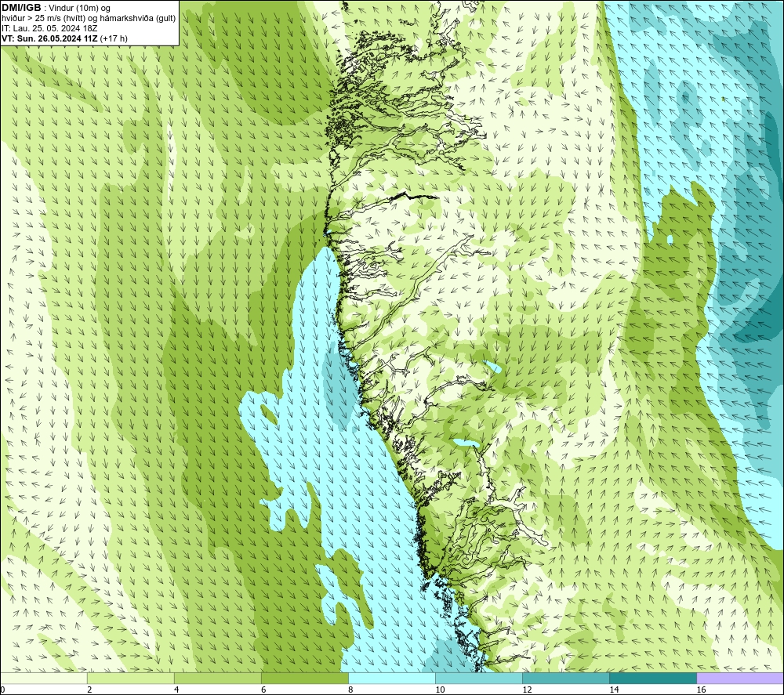Select the 2–4 m/s light green segment
The image size is (784, 695).
pos(130,678)
